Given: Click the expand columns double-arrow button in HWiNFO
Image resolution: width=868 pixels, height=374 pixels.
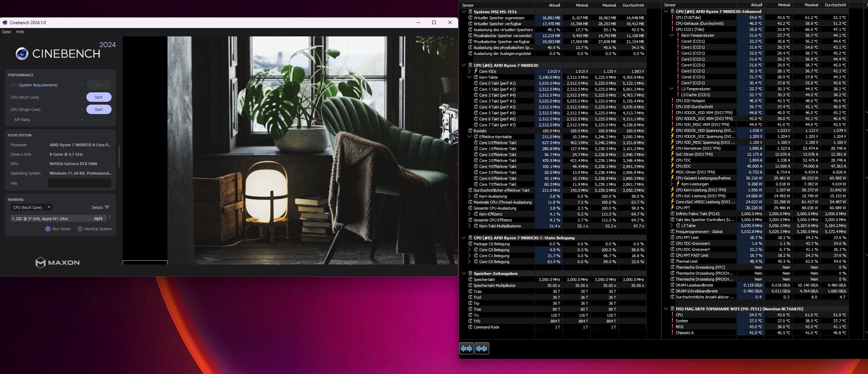Looking at the screenshot, I should click(467, 348).
